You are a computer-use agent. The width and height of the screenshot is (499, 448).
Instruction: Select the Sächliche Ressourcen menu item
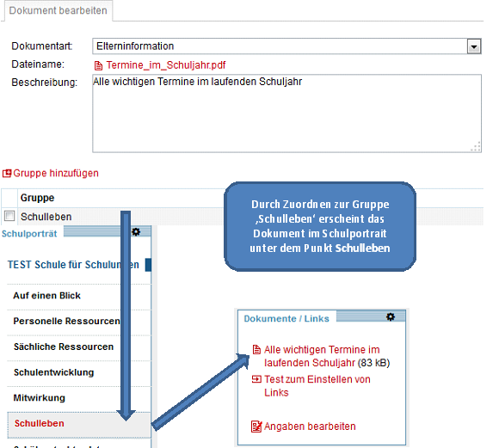coord(64,347)
